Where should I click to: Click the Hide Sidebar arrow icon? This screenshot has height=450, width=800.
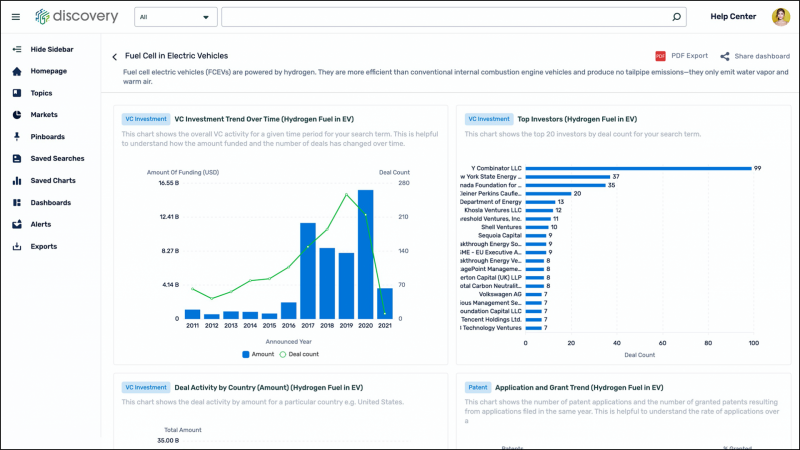tap(17, 49)
